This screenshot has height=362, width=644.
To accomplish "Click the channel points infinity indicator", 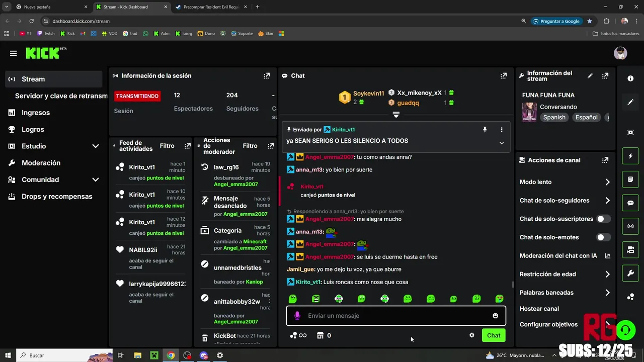I will click(x=298, y=335).
